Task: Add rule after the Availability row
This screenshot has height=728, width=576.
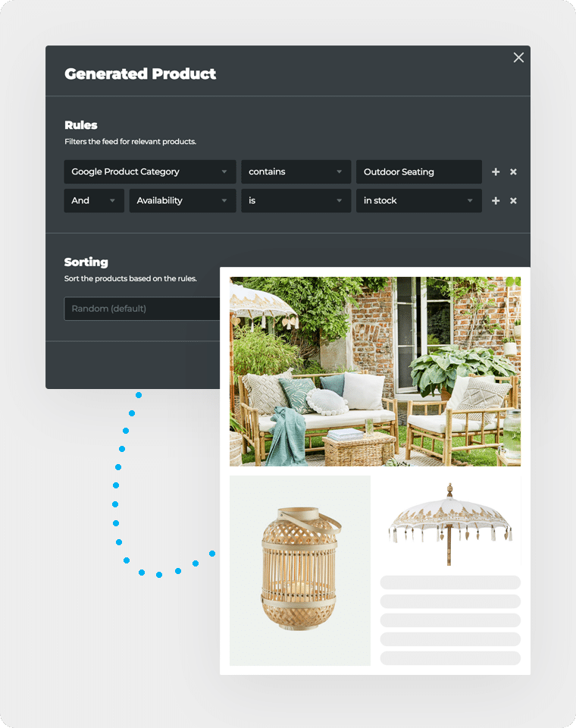Action: pyautogui.click(x=496, y=201)
